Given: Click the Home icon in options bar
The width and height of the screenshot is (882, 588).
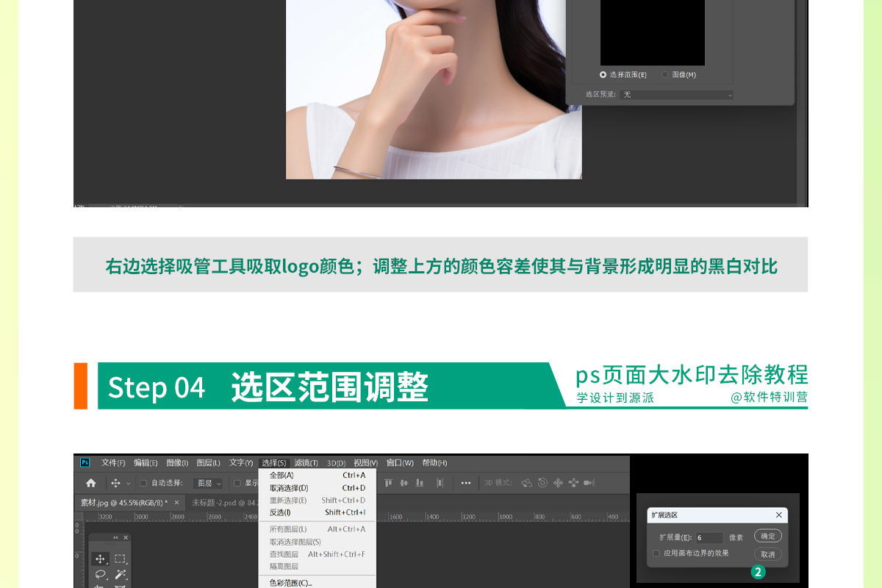Looking at the screenshot, I should coord(91,483).
